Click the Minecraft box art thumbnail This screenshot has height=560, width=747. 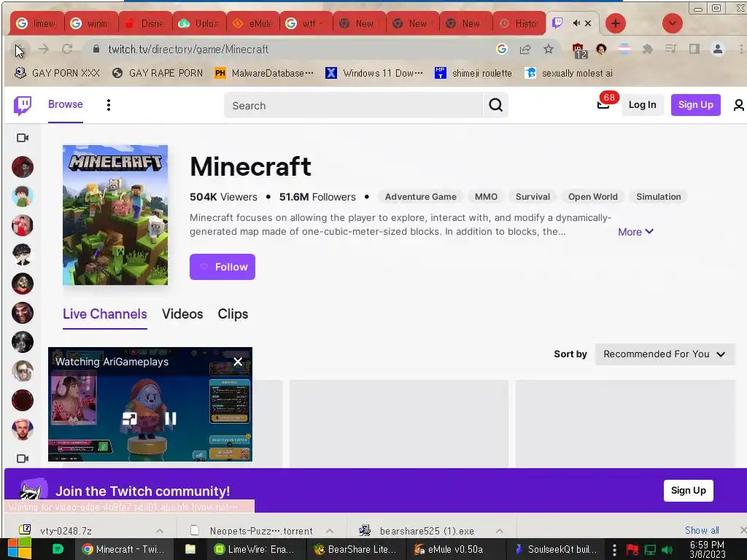(x=115, y=215)
